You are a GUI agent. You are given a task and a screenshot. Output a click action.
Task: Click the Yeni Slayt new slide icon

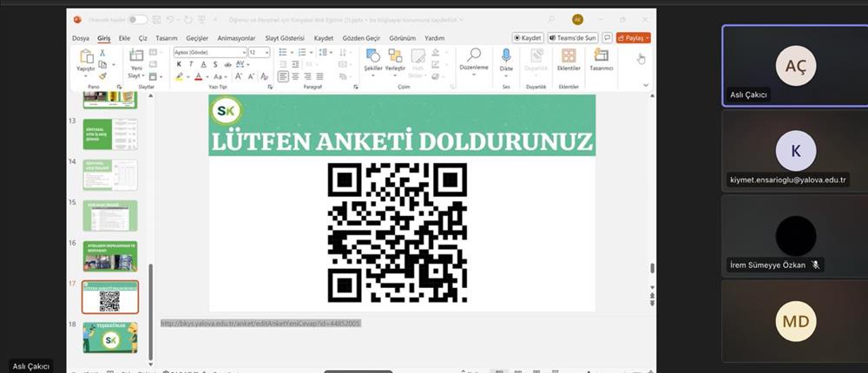tap(136, 56)
